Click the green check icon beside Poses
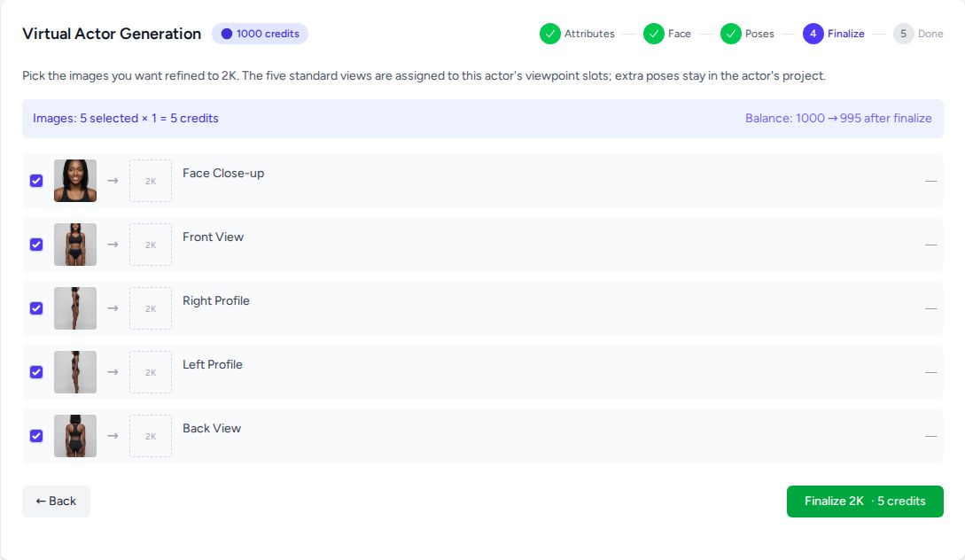This screenshot has width=965, height=560. pos(730,34)
